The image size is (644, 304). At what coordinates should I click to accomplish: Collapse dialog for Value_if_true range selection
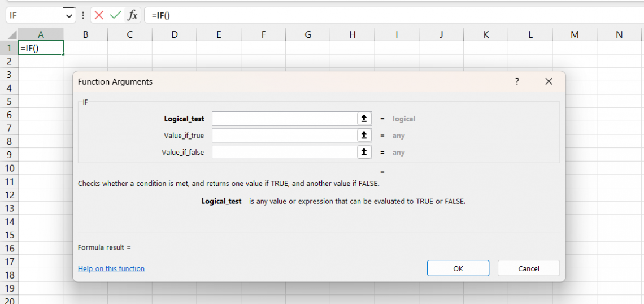click(364, 136)
